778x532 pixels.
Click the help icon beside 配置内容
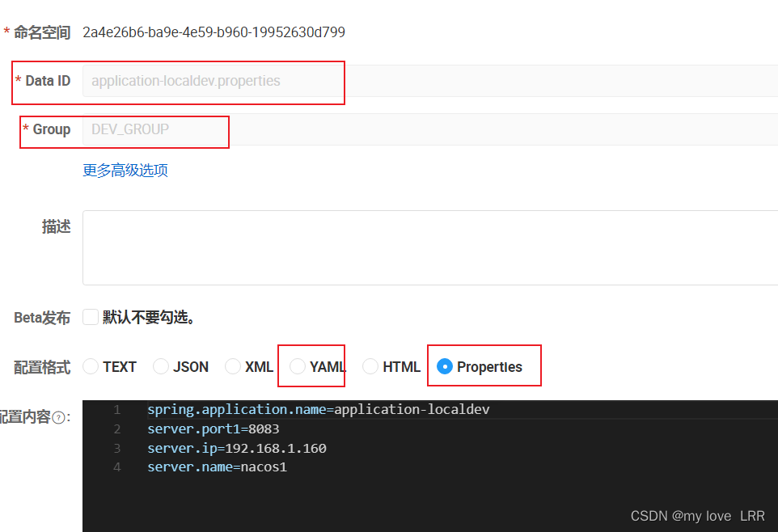pos(58,418)
